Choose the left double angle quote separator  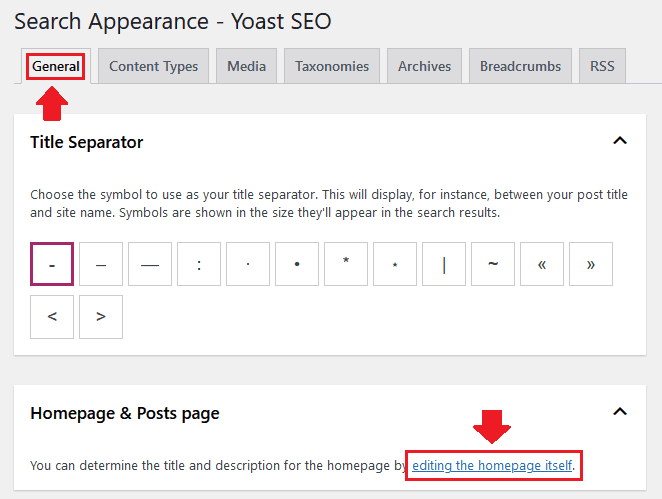[542, 264]
